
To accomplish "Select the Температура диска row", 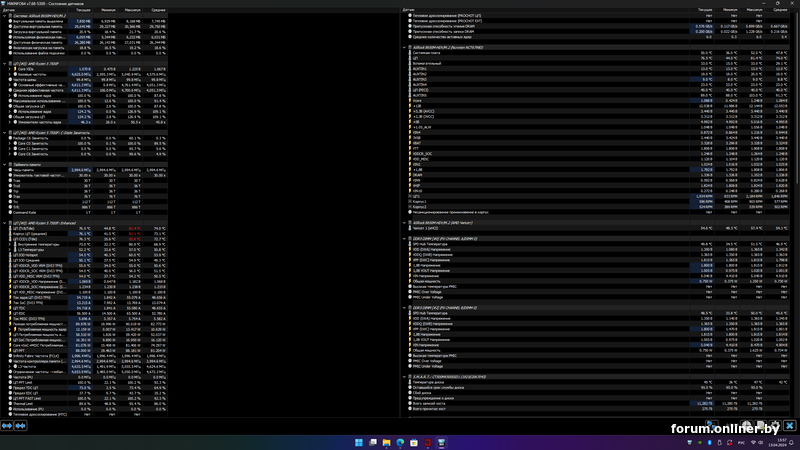I will pyautogui.click(x=598, y=382).
